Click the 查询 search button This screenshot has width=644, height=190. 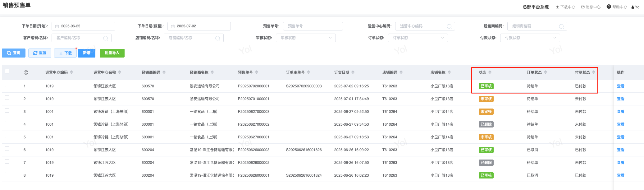(x=14, y=53)
